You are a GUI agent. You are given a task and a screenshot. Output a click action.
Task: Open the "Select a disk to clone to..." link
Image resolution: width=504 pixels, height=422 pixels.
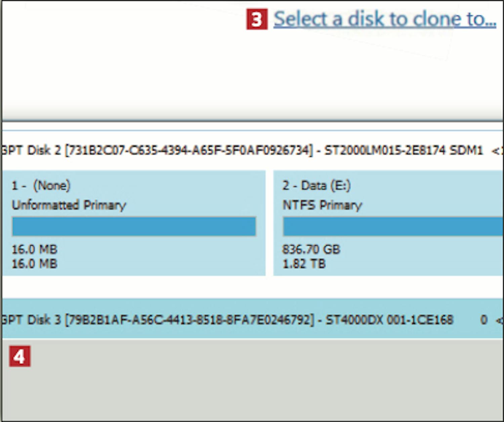click(385, 19)
